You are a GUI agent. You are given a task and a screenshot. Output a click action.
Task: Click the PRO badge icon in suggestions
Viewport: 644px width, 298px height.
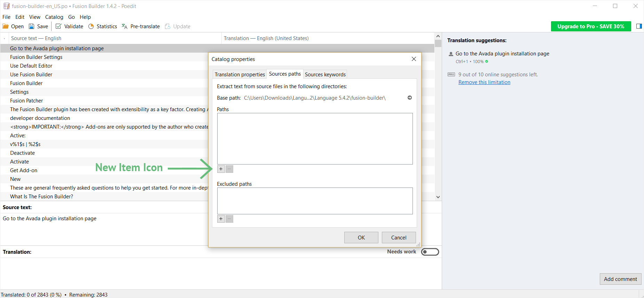(451, 75)
